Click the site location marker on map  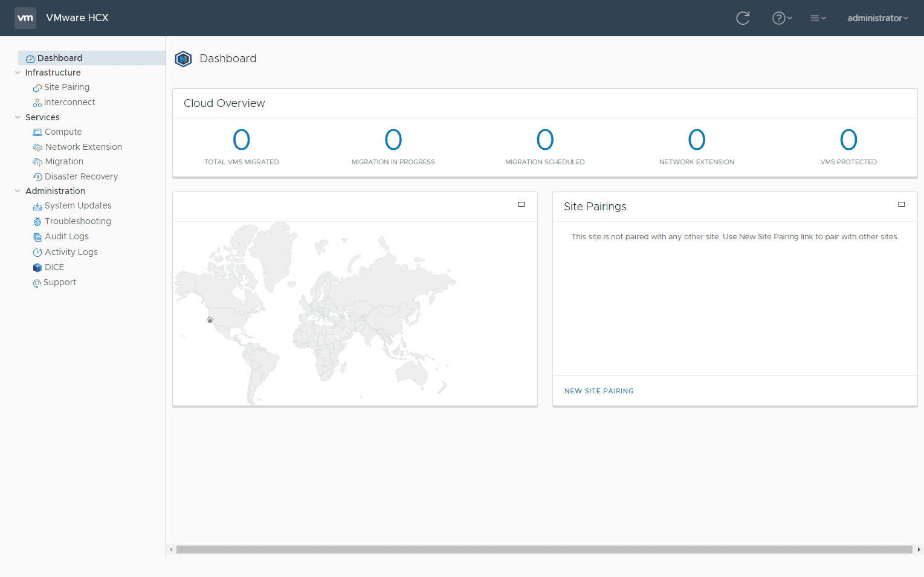pos(210,320)
